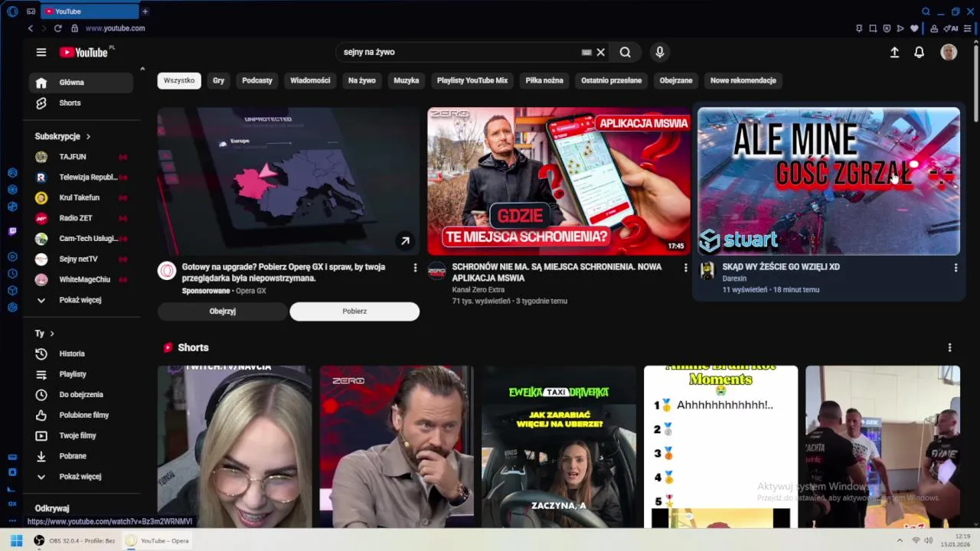Select the Ostatnio przesłane chip
Screen dimensions: 980x551
(x=611, y=80)
